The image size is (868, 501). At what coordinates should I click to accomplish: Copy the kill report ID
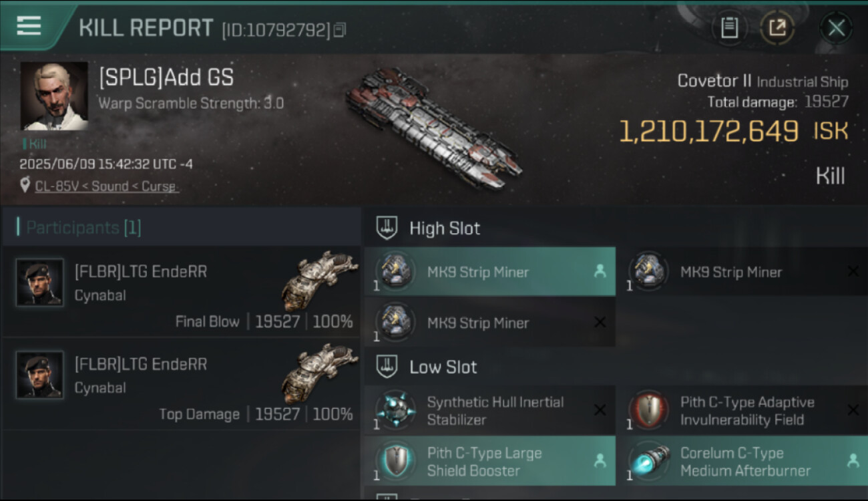click(x=340, y=30)
